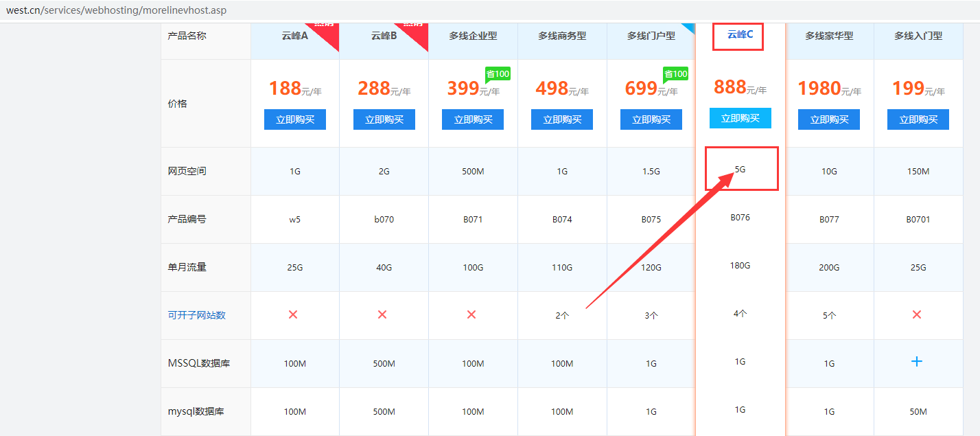Purchase the 498元/年 多线商务型 plan
980x436 pixels.
562,119
